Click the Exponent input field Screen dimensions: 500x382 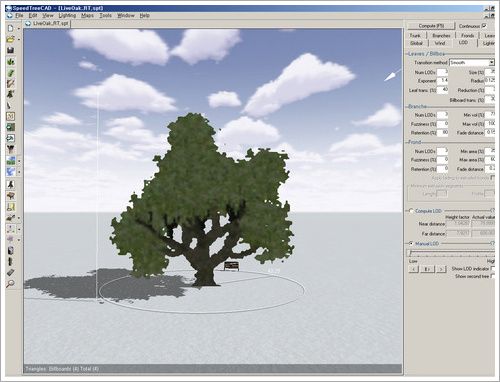pos(442,81)
